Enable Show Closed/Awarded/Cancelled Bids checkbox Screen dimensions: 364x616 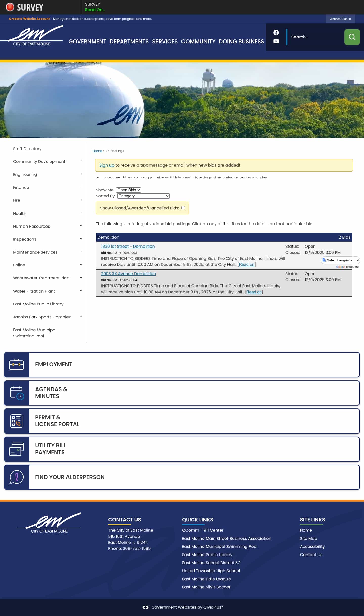pos(183,208)
